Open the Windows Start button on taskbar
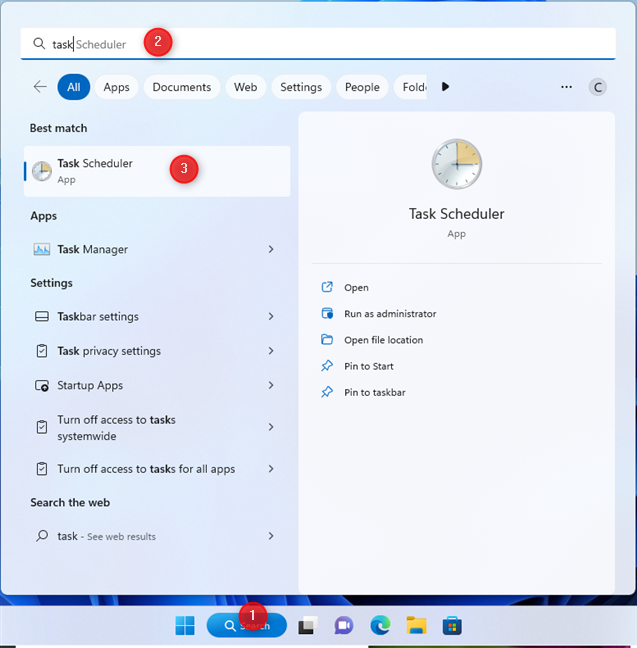Viewport: 637px width, 648px height. (185, 625)
